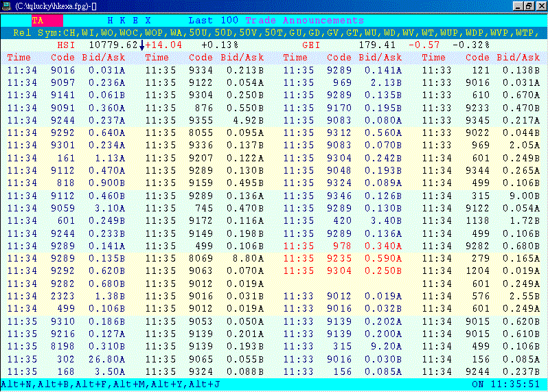Viewport: 548px width, 392px height.
Task: Click stock code 9301
Action: (63, 146)
